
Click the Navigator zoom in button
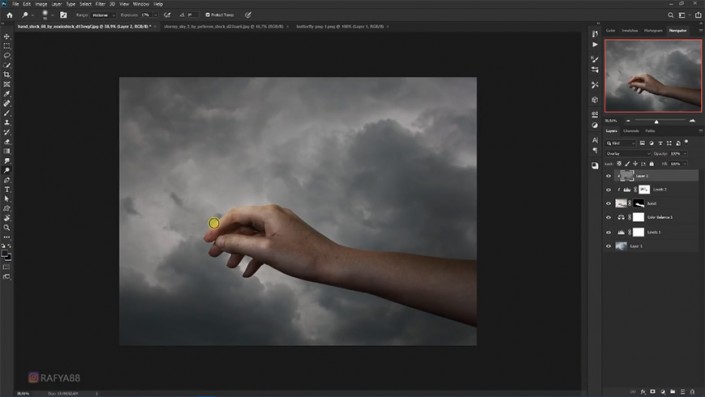click(692, 121)
